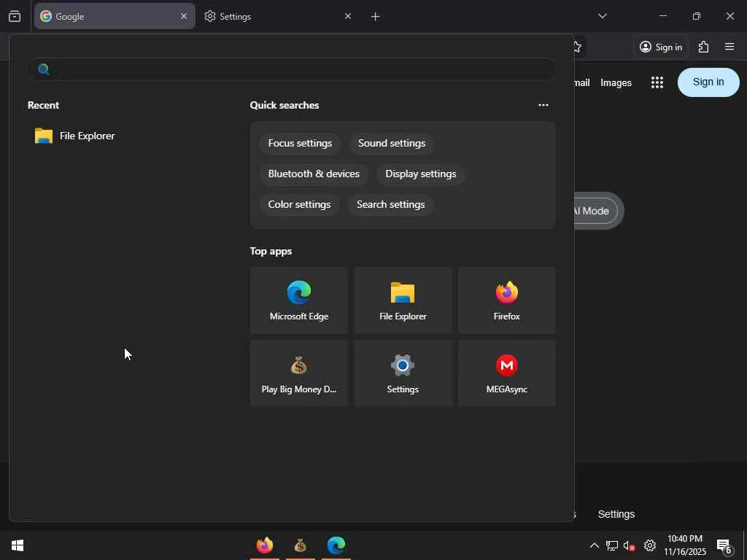The width and height of the screenshot is (747, 560).
Task: Select Color settings quick search
Action: (x=299, y=204)
